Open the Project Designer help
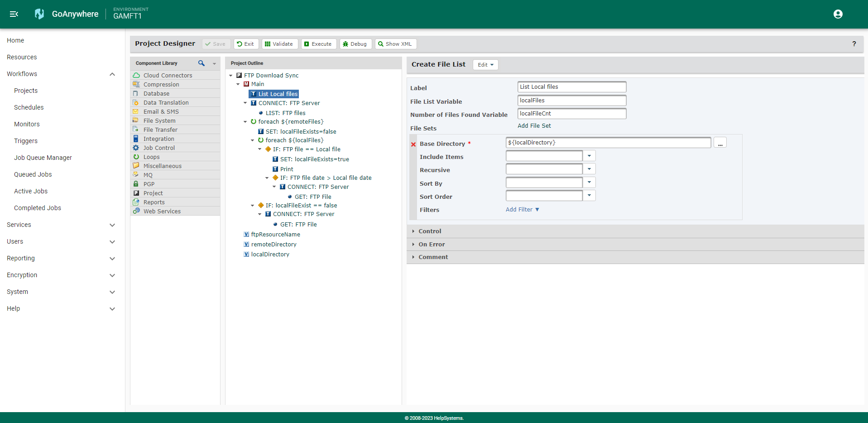This screenshot has height=423, width=868. 854,43
